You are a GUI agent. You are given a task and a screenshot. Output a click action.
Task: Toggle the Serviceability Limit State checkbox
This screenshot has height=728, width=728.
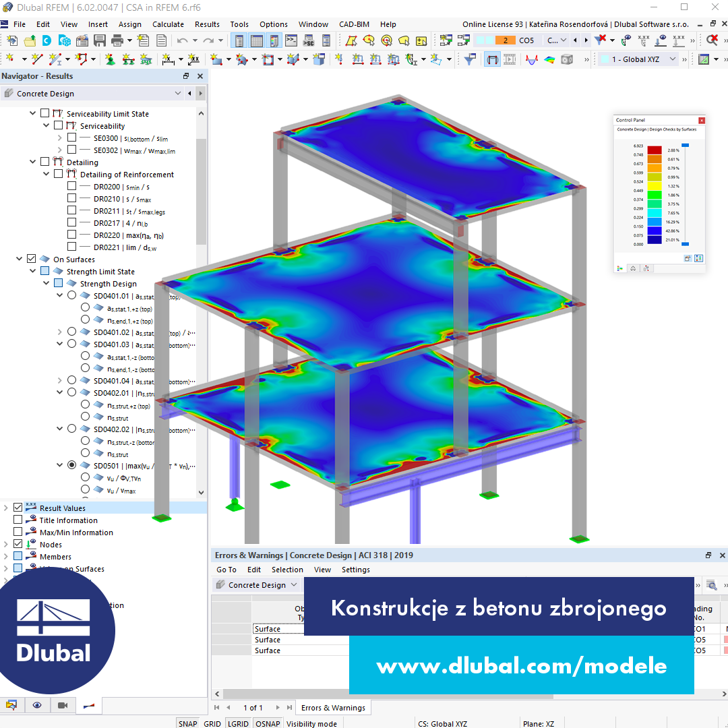(x=45, y=113)
